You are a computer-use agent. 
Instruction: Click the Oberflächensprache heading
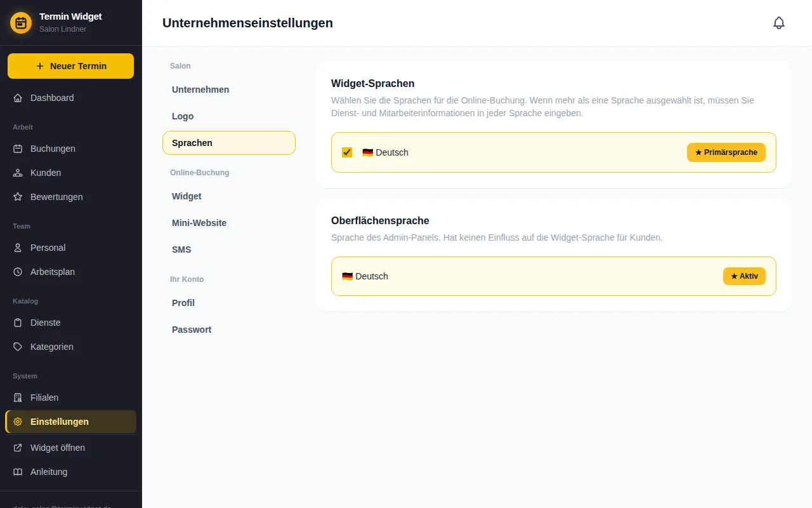380,220
